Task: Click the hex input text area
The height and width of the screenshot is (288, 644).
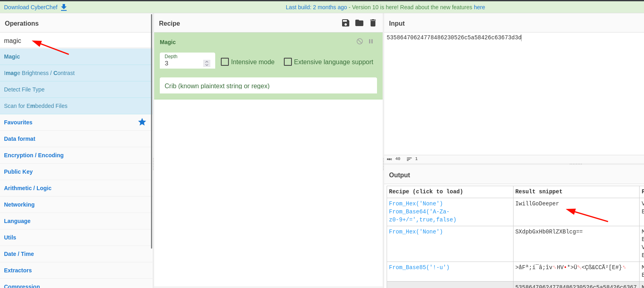Action: [x=514, y=93]
